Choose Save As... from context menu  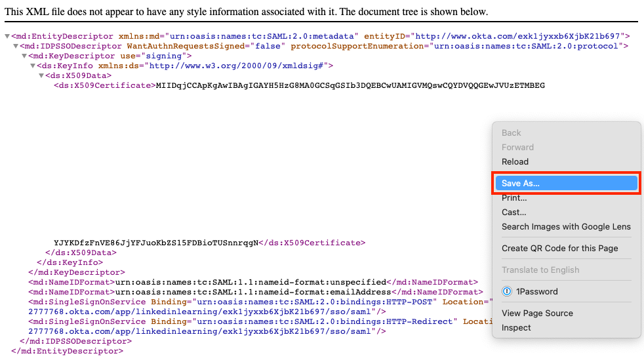pyautogui.click(x=567, y=183)
